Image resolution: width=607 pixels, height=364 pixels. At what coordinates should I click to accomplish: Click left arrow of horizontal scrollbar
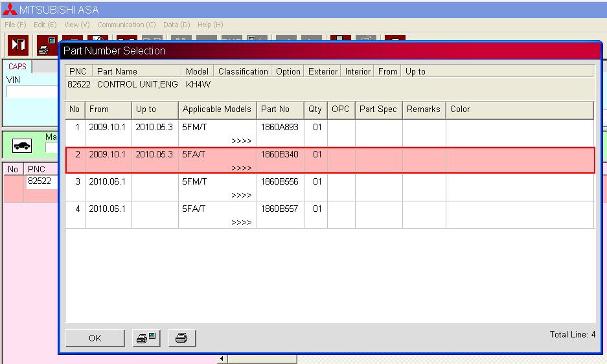point(222,359)
